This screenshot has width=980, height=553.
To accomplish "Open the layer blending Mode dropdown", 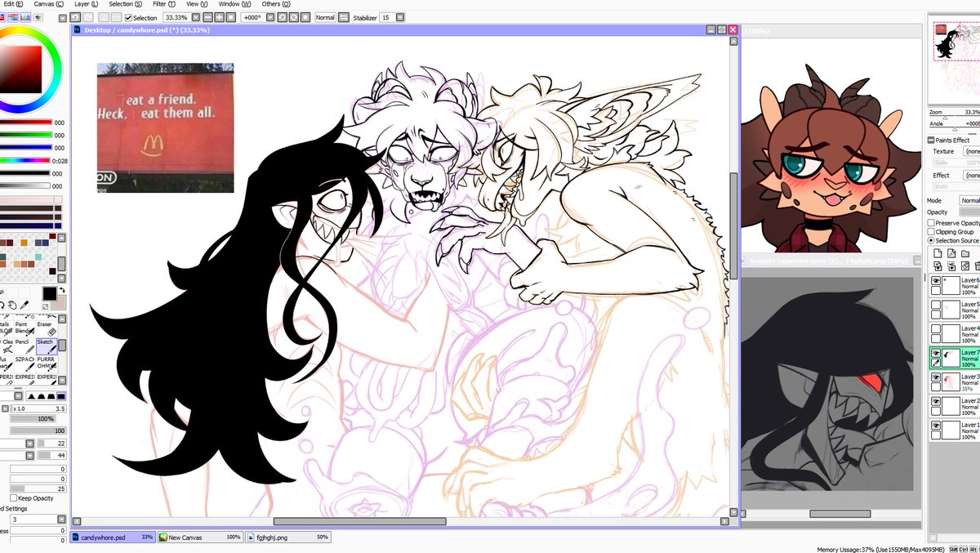I will point(969,200).
